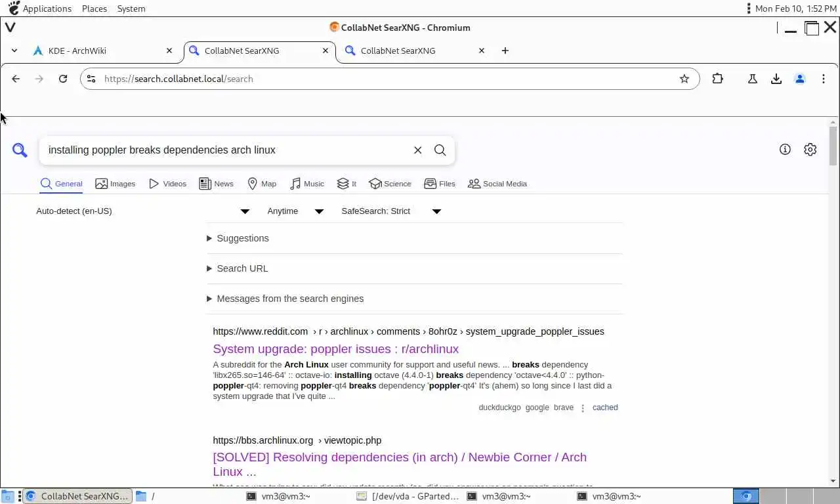Click the show desktop icon in taskbar

pyautogui.click(x=7, y=497)
